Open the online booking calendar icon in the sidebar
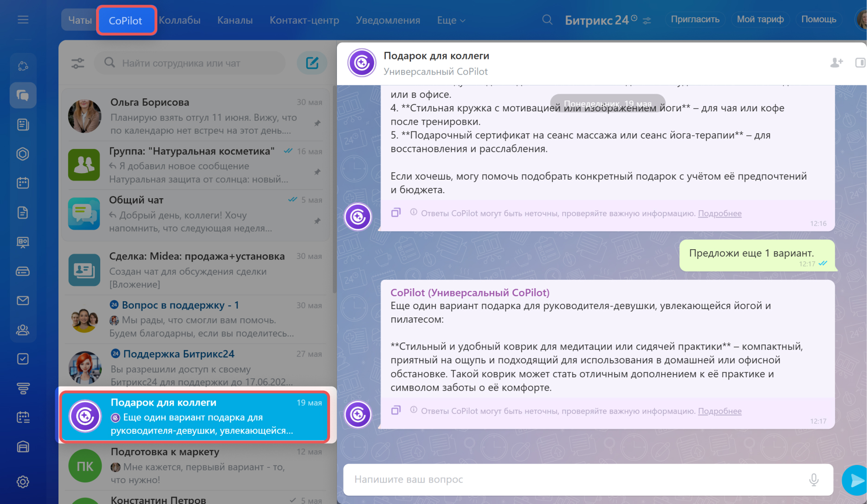 pos(23,418)
